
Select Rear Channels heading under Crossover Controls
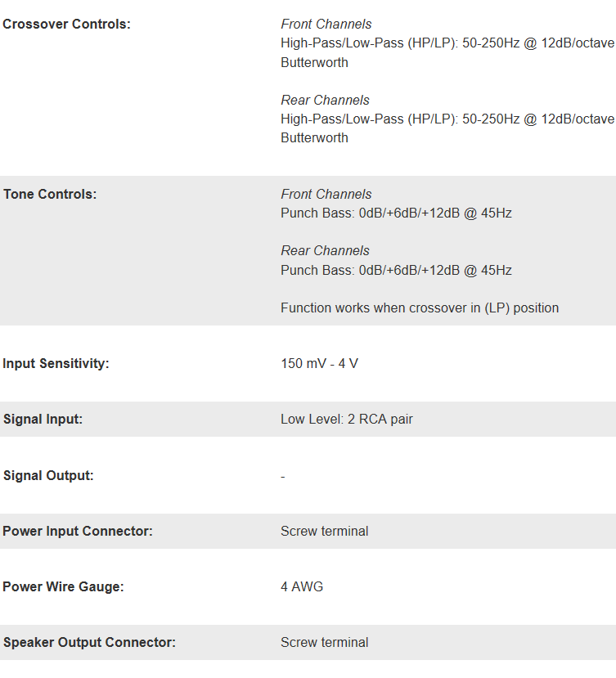point(325,100)
